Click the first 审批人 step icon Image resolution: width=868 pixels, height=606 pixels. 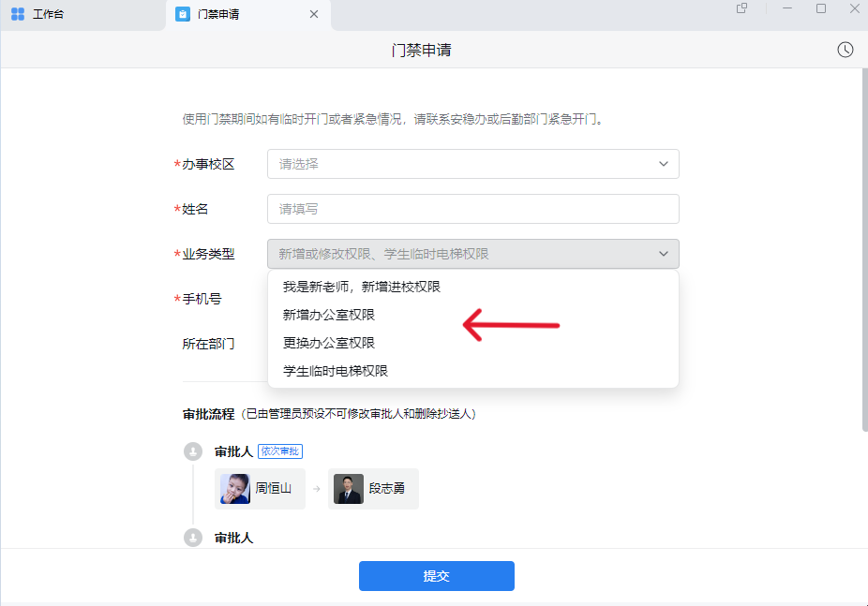point(193,452)
